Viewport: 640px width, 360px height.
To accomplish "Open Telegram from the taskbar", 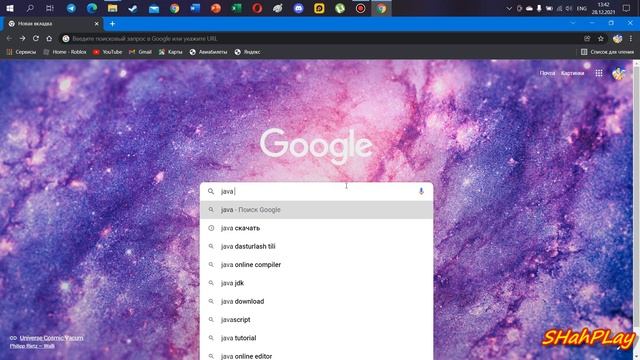I will 71,8.
